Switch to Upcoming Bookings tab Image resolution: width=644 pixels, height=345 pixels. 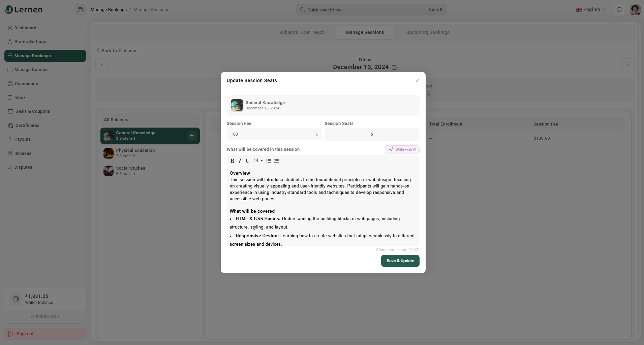pyautogui.click(x=428, y=32)
